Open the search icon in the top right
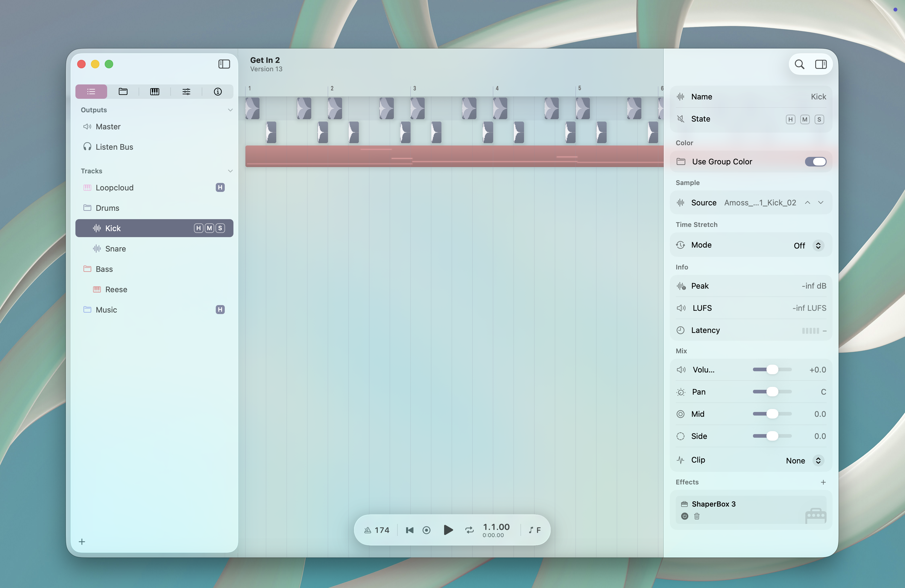Screen dimensions: 905x588 [x=799, y=64]
